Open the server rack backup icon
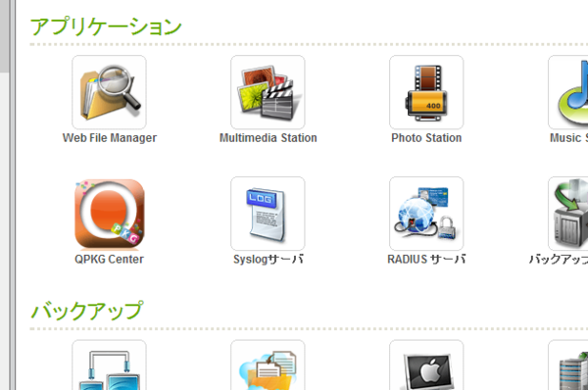 567,365
